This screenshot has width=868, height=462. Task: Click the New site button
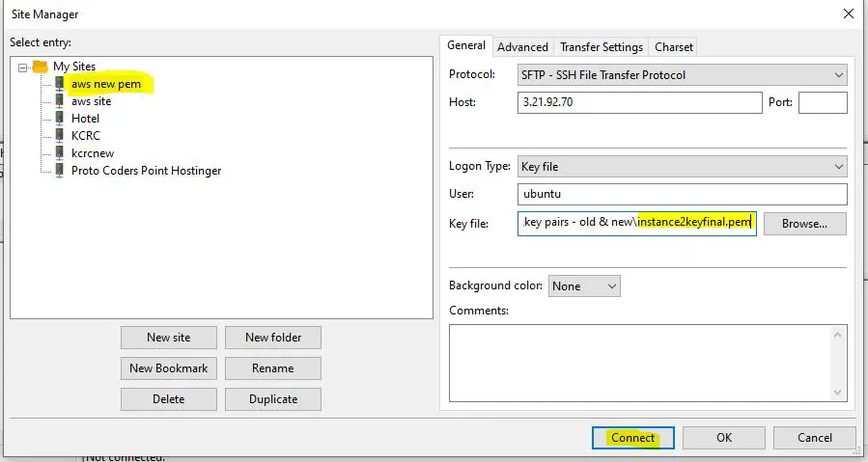169,338
